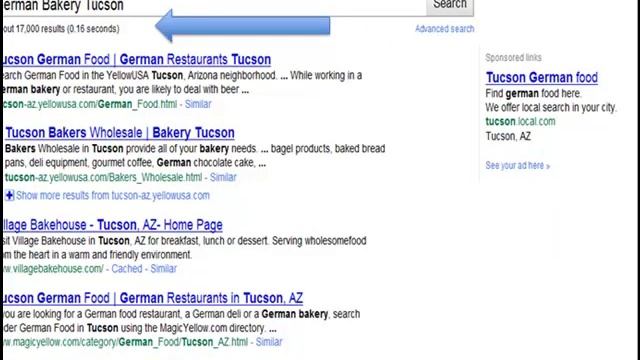Viewport: 640px width, 360px height.
Task: Open 'Tucson Bakers Wholesale | Bakery Tucson' result
Action: (120, 133)
